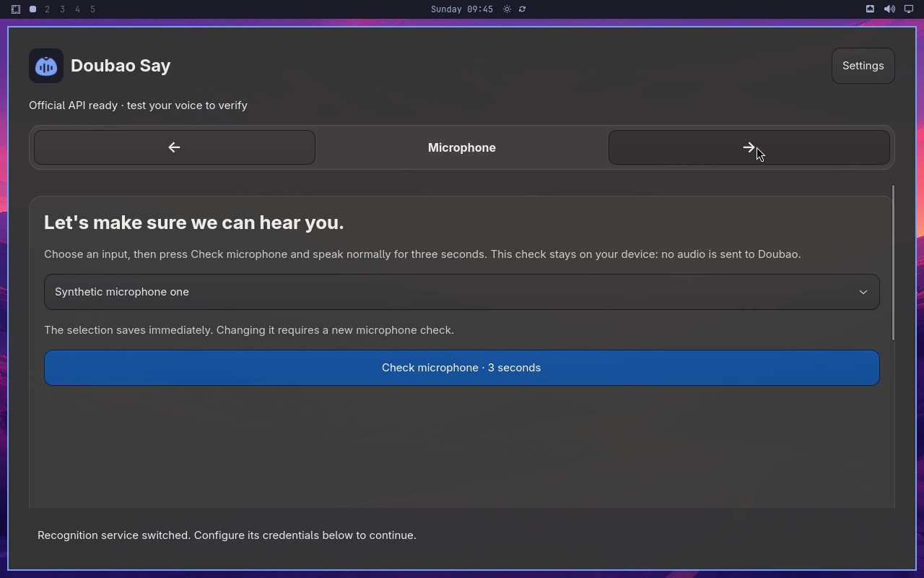Click the Doubao Say app logo
924x578 pixels.
[x=46, y=66]
